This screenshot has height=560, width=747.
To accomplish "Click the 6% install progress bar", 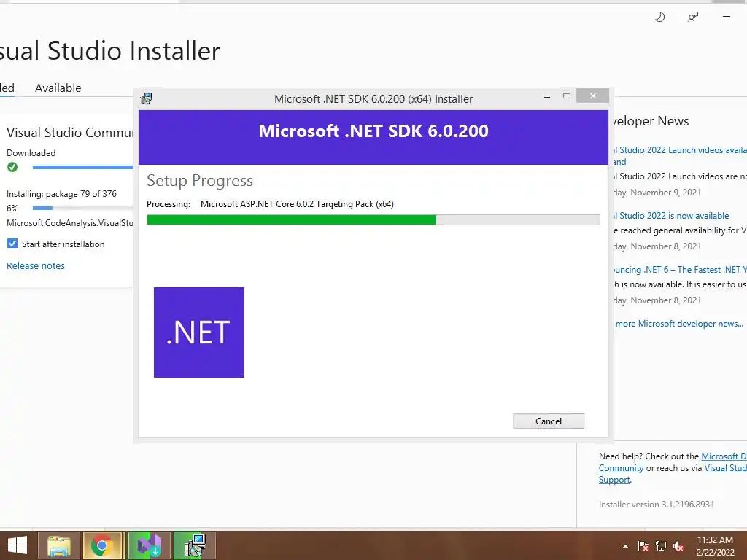I will point(83,208).
